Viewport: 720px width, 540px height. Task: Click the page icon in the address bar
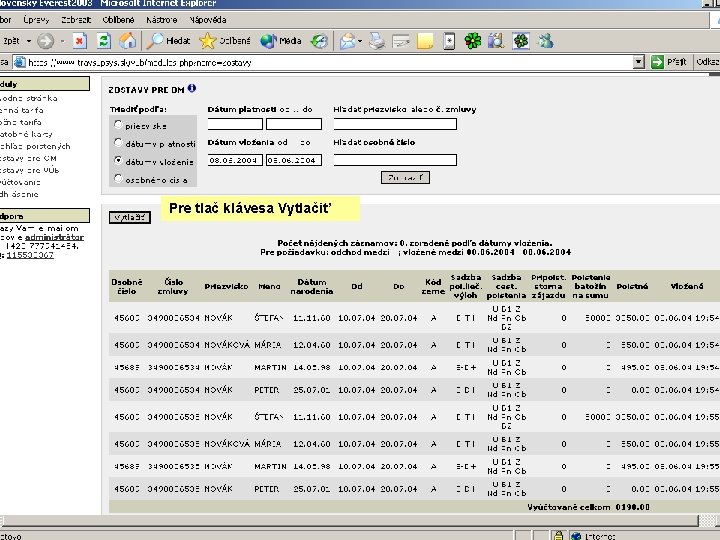19,62
